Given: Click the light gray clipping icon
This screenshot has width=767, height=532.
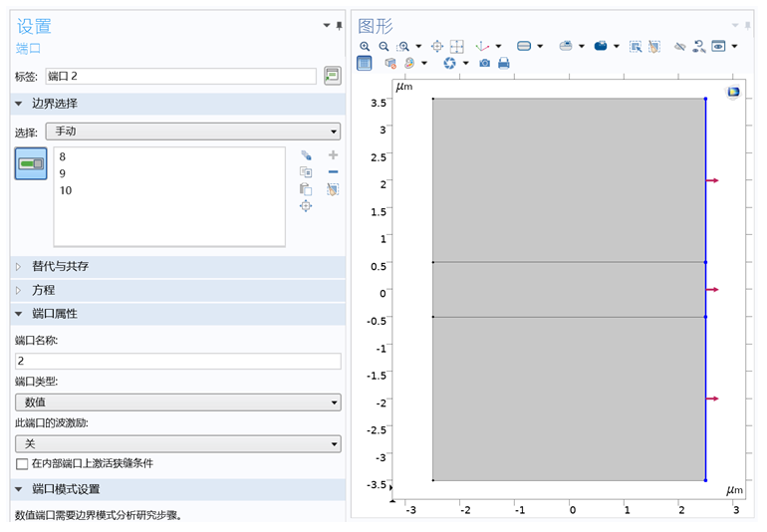Looking at the screenshot, I should coord(566,47).
